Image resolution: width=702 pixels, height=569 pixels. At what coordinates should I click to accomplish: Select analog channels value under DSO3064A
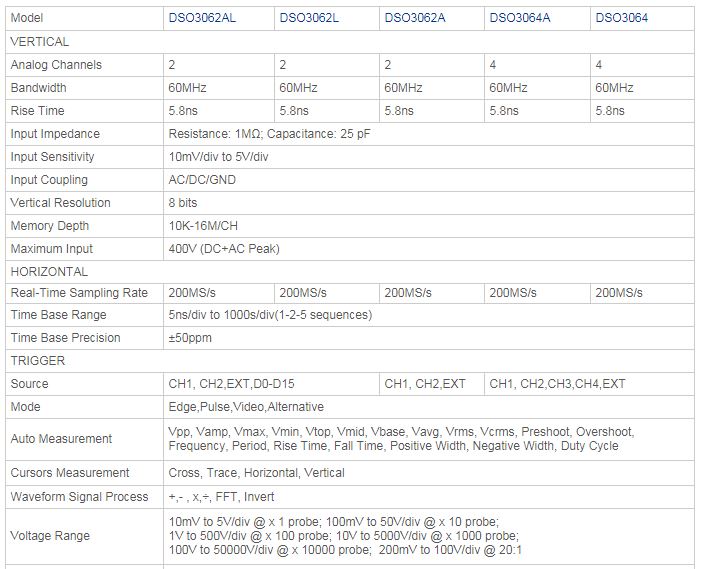tap(492, 65)
